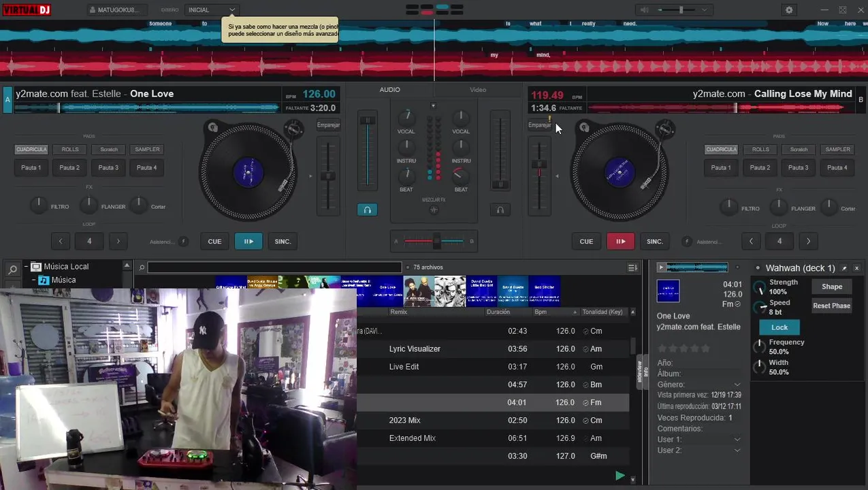Toggle the loop 4 button on left deck
Image resolution: width=868 pixels, height=490 pixels.
(x=89, y=241)
